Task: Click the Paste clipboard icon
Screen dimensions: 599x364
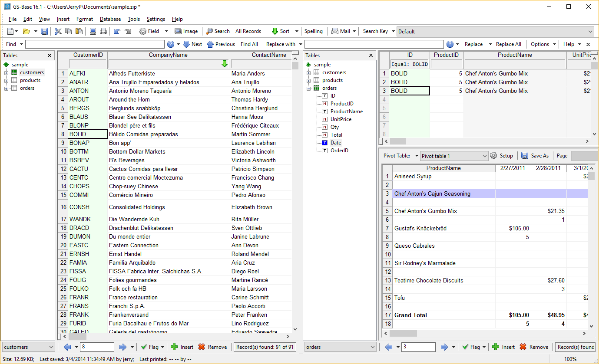Action: 79,31
